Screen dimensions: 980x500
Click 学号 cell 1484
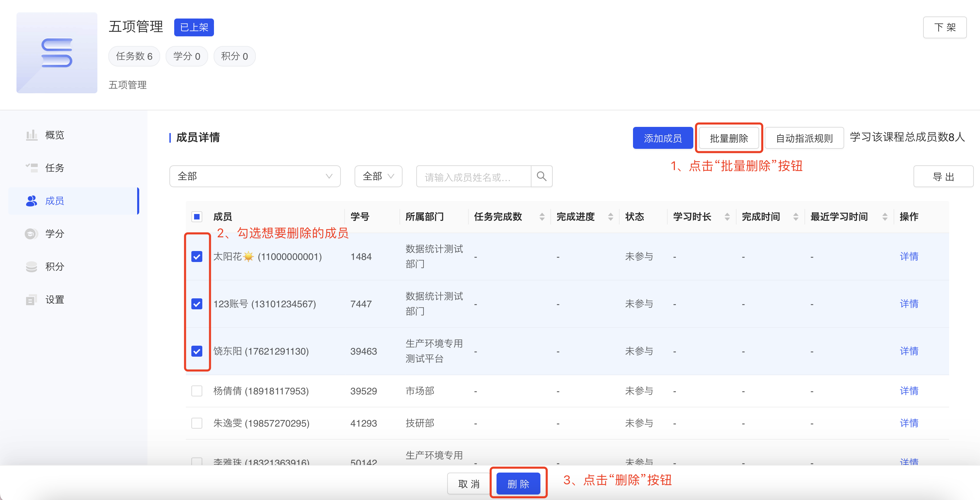pos(361,257)
